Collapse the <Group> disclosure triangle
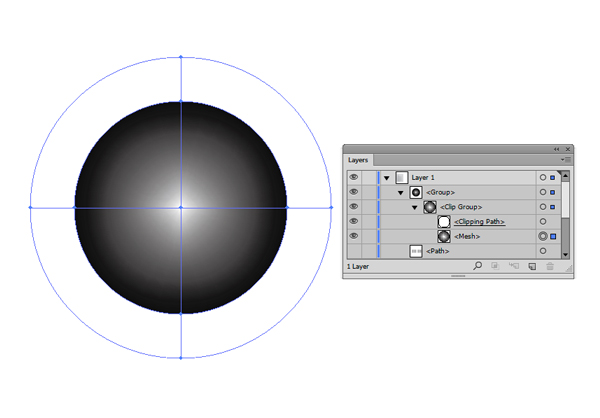 [401, 193]
